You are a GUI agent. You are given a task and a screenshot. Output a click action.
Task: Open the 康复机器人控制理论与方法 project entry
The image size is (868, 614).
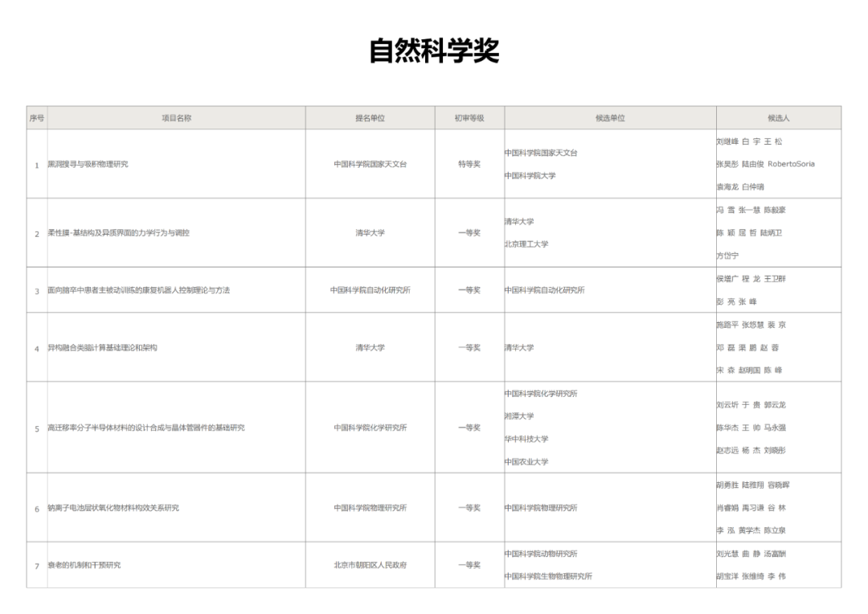[x=138, y=290]
